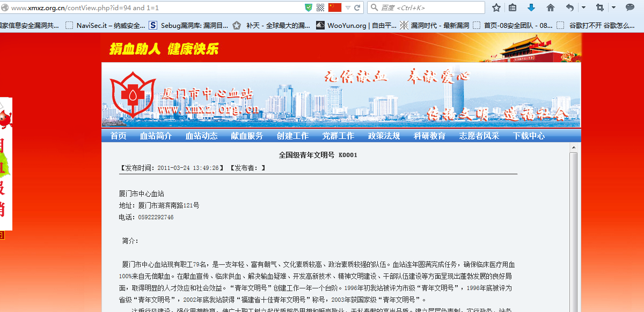Open the Sebug漏洞库 bookmark
This screenshot has height=312, width=644.
click(x=188, y=25)
